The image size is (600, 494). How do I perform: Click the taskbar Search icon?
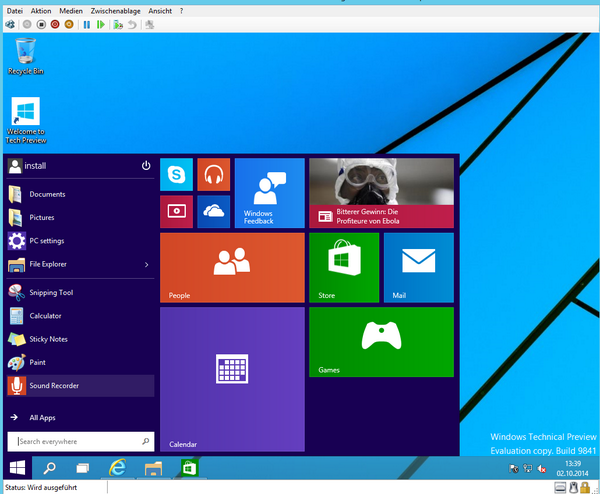(x=49, y=468)
